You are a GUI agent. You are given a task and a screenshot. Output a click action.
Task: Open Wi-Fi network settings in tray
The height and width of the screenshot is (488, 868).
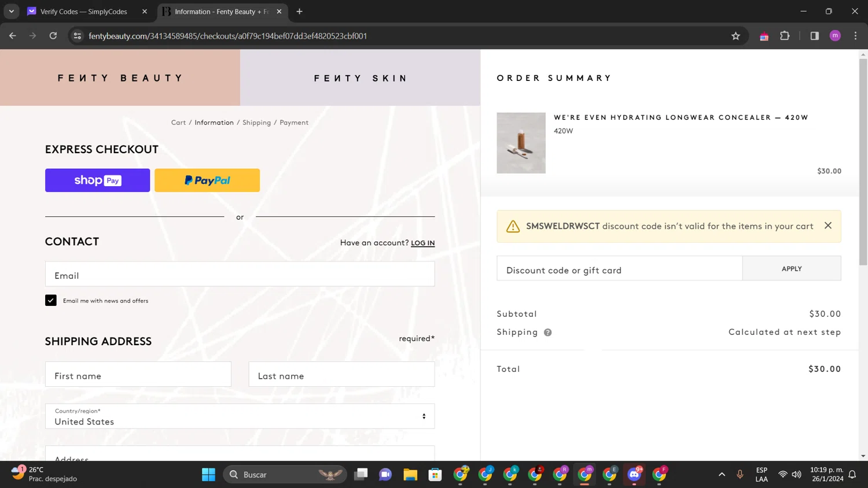tap(782, 475)
